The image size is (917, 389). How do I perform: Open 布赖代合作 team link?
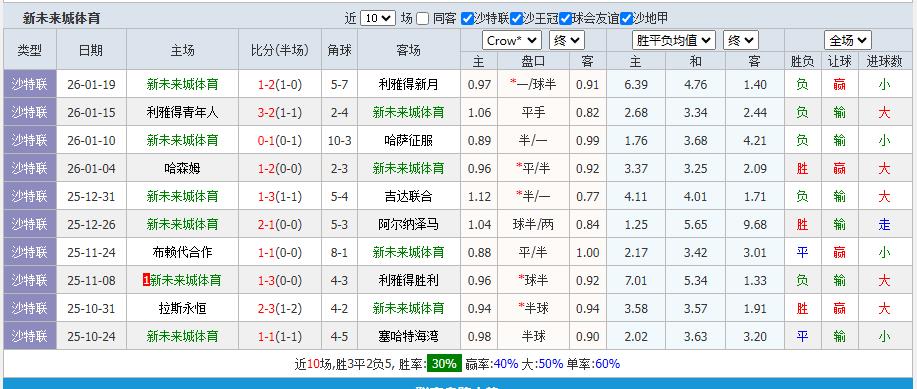pos(182,253)
